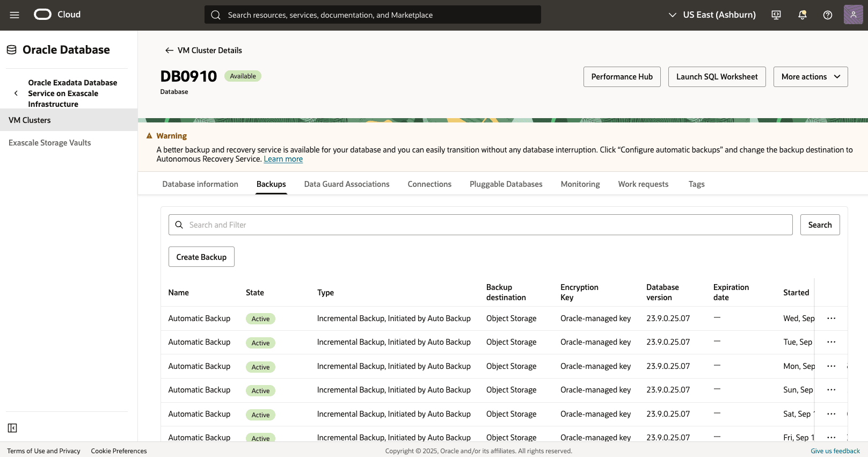
Task: Switch to the Tags tab
Action: pos(697,184)
